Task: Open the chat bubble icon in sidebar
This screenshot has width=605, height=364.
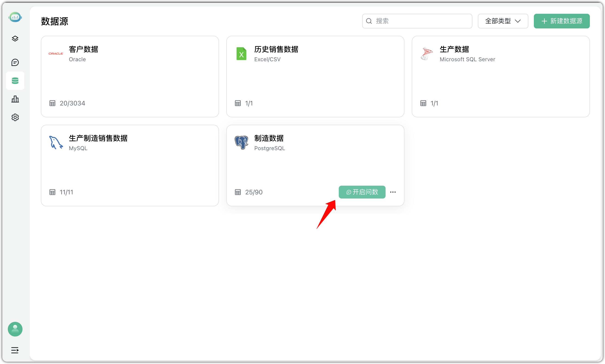Action: point(15,62)
